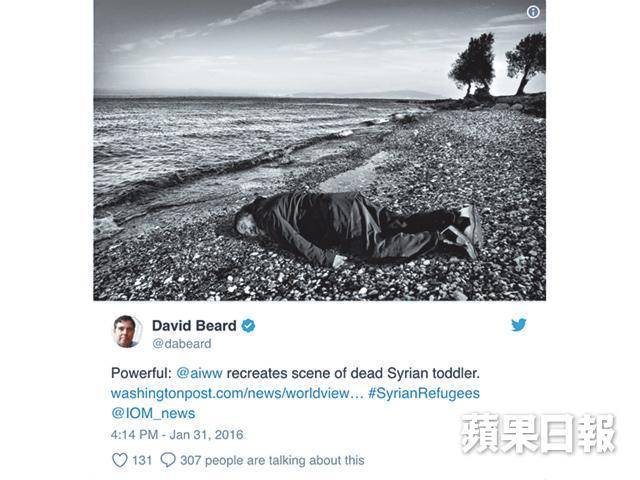This screenshot has width=640, height=480.
Task: Open the David Beard display name
Action: pos(194,326)
